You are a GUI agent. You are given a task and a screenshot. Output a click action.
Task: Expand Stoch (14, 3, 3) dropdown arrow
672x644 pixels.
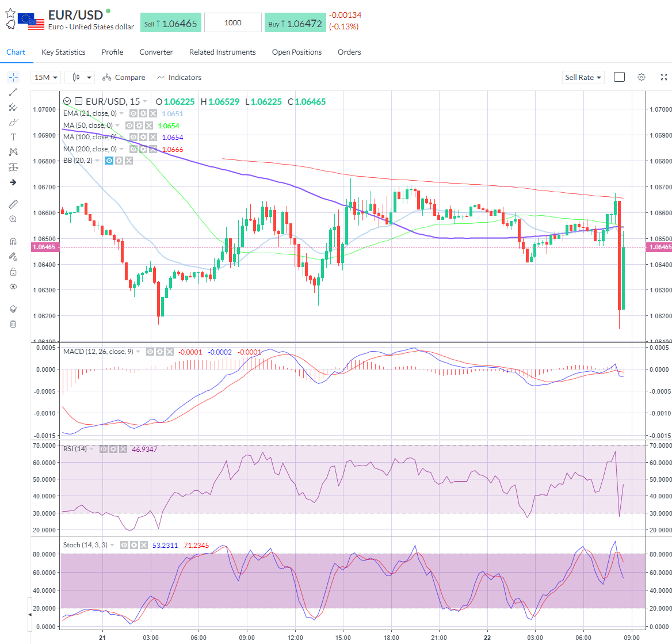click(x=112, y=545)
